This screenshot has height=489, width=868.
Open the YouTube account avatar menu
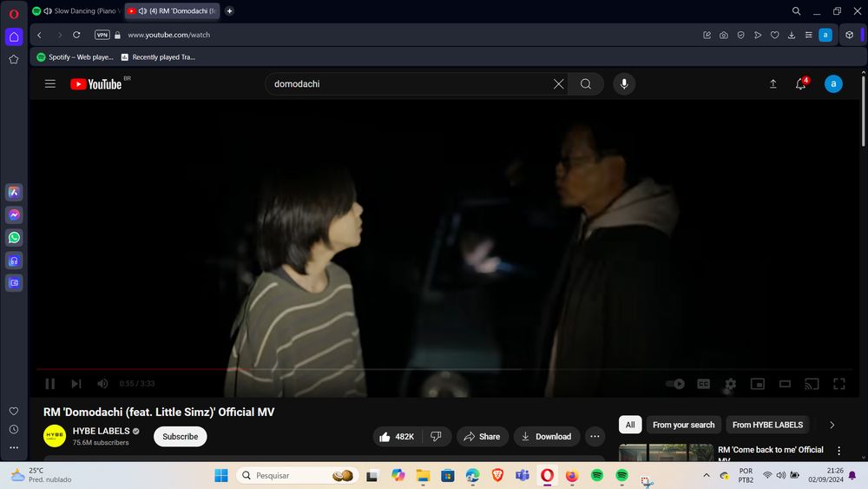pos(833,84)
